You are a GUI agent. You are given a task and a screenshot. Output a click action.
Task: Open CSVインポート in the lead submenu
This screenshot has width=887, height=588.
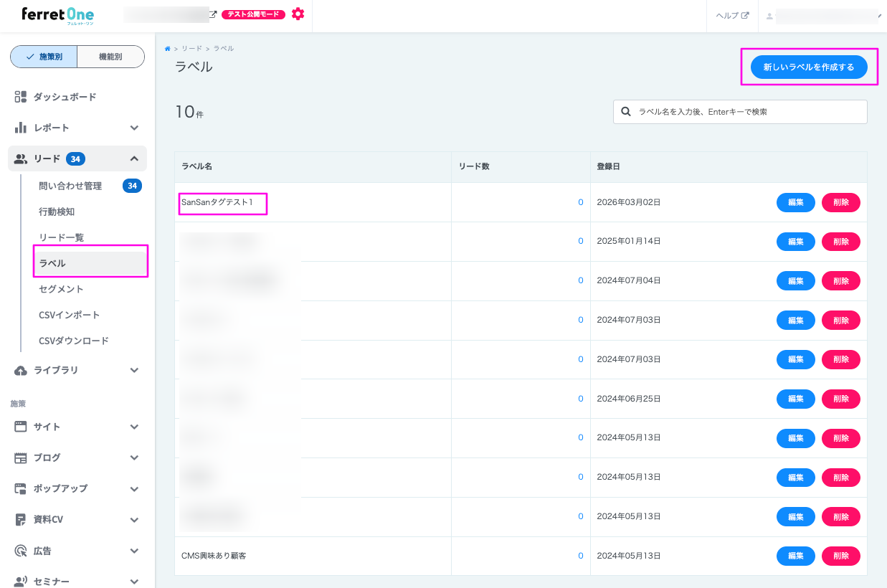coord(70,315)
